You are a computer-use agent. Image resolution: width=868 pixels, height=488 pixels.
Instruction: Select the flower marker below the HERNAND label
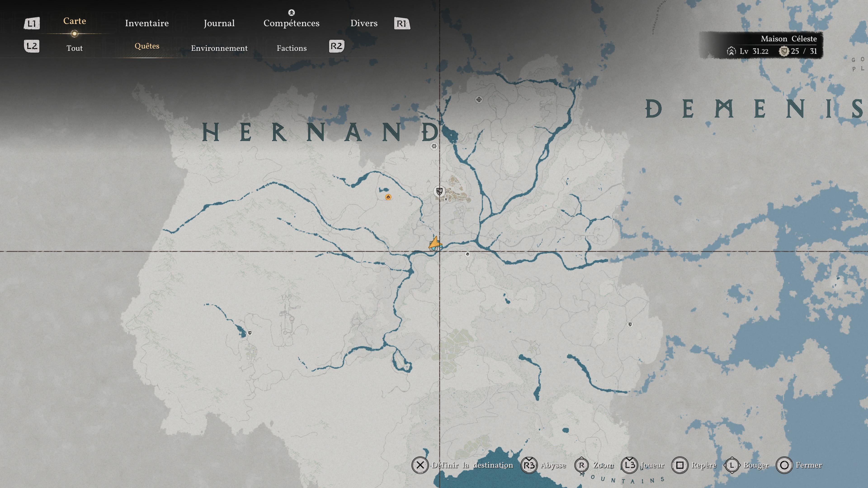click(434, 146)
